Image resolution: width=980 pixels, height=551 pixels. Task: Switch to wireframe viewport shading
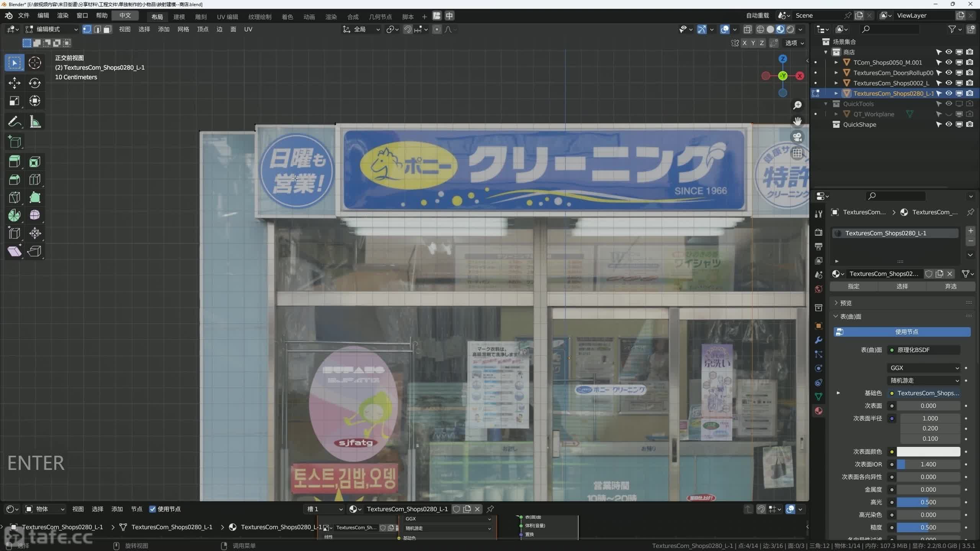(x=760, y=29)
